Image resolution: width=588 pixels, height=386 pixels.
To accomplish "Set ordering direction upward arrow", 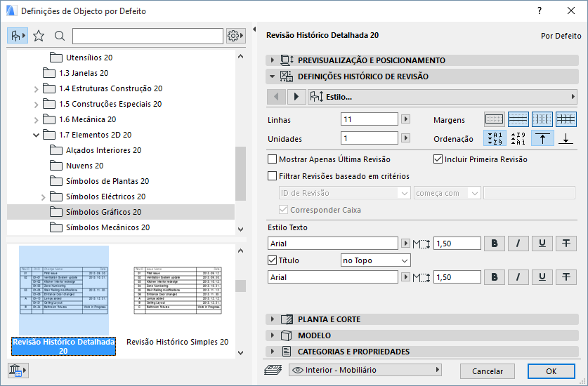I will click(542, 138).
